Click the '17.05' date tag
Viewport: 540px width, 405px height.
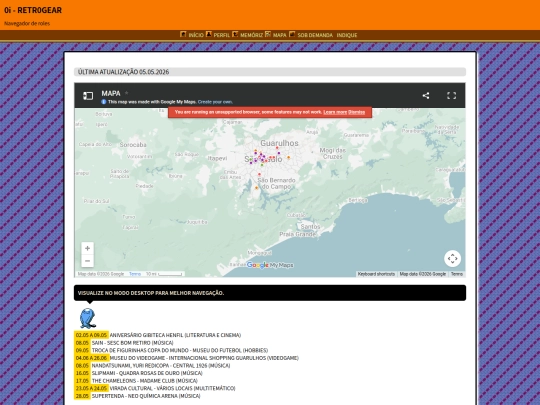tap(82, 381)
